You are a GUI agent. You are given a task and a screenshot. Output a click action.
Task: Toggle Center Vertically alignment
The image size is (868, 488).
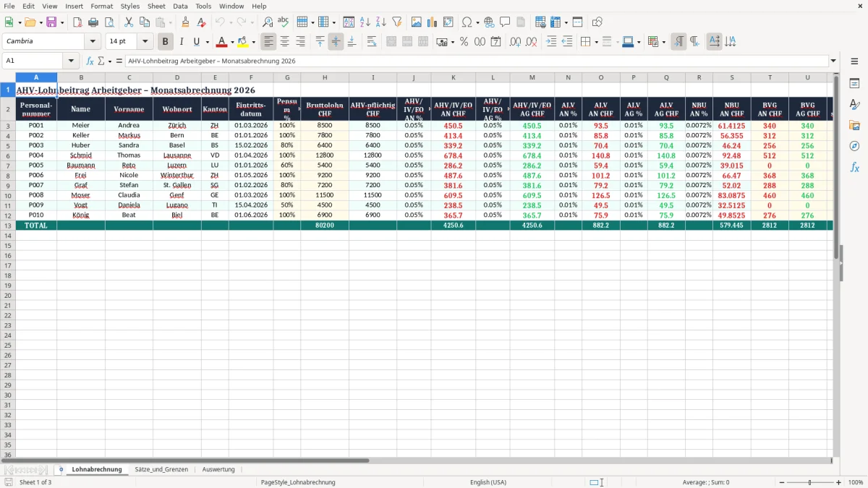(x=336, y=42)
